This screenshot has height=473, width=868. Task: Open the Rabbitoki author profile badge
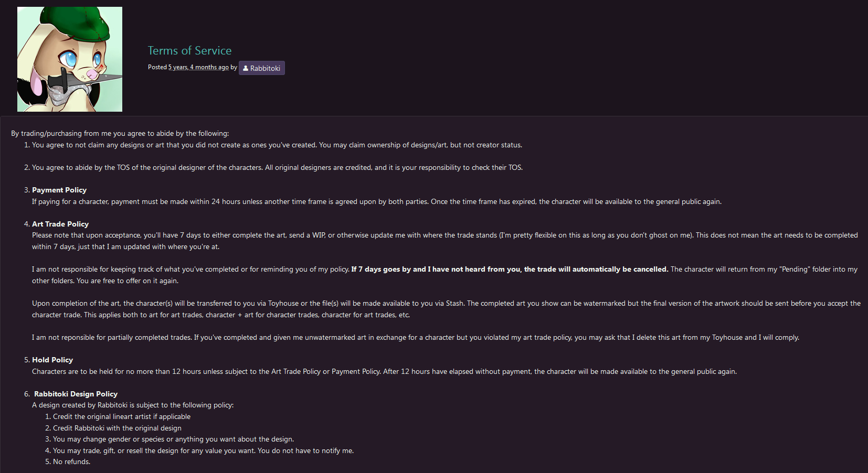coord(262,68)
